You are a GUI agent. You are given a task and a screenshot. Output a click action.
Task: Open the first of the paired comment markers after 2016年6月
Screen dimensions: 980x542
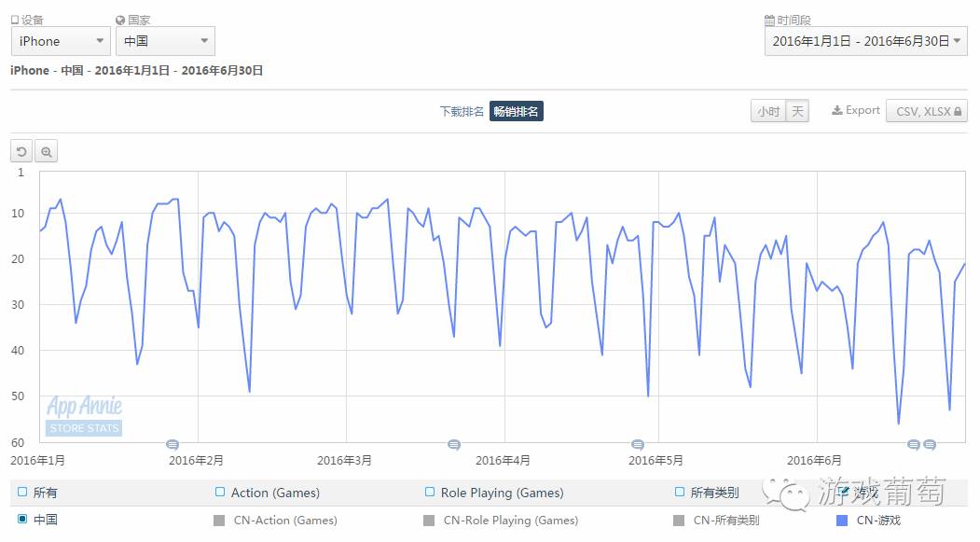914,444
